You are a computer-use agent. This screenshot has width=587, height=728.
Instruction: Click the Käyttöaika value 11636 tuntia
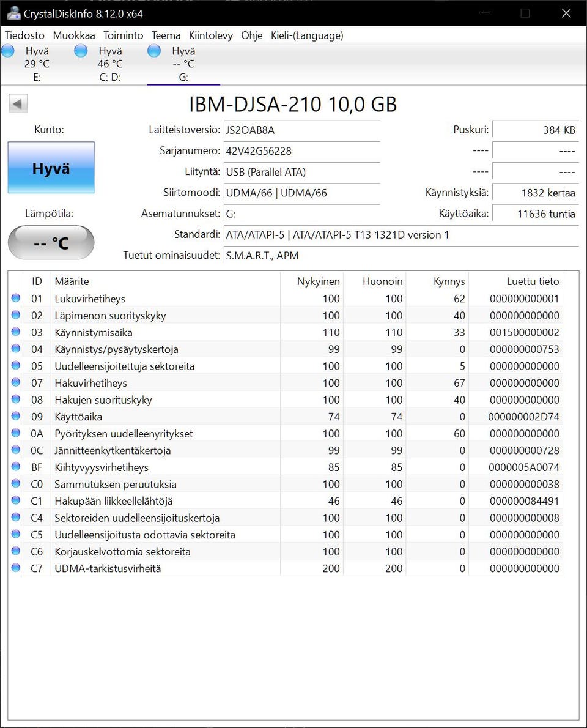[x=536, y=214]
